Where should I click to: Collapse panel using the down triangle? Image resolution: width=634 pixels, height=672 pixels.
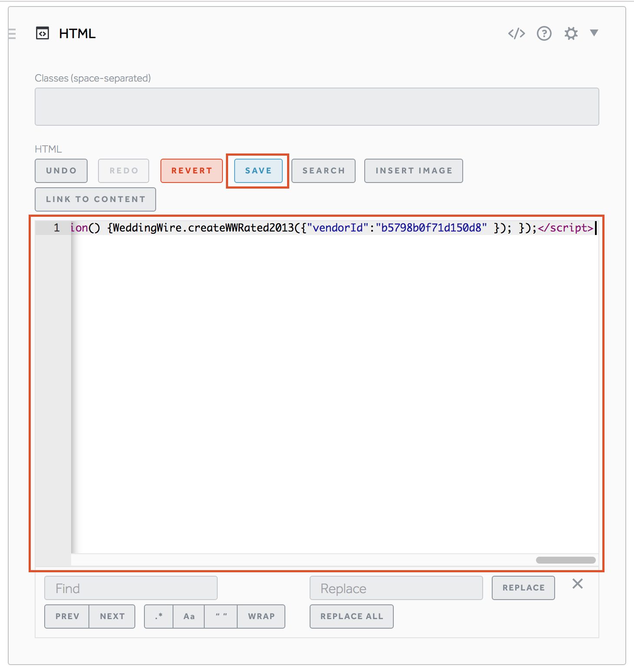point(594,33)
